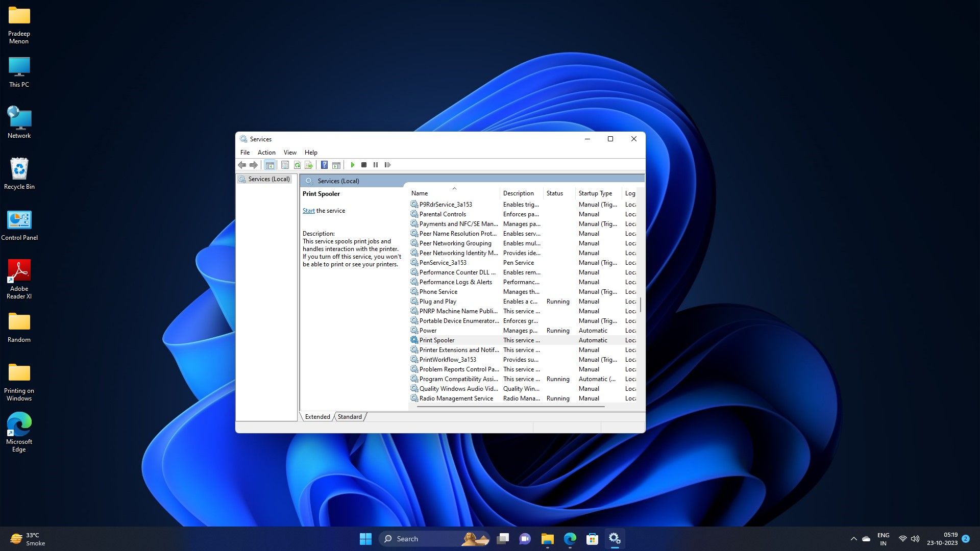This screenshot has width=980, height=551.
Task: Toggle the Show/Hide Console Tree icon
Action: pos(270,165)
